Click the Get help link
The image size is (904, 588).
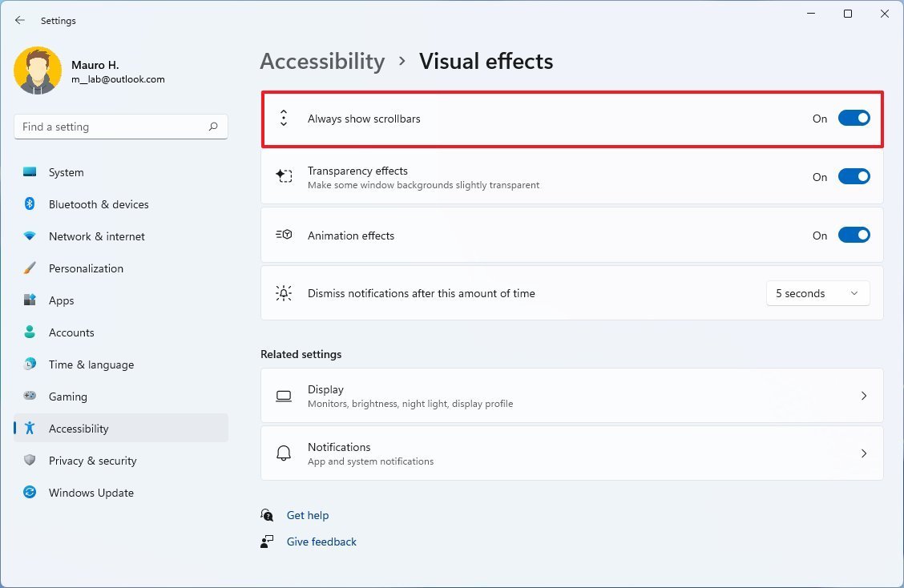tap(308, 515)
